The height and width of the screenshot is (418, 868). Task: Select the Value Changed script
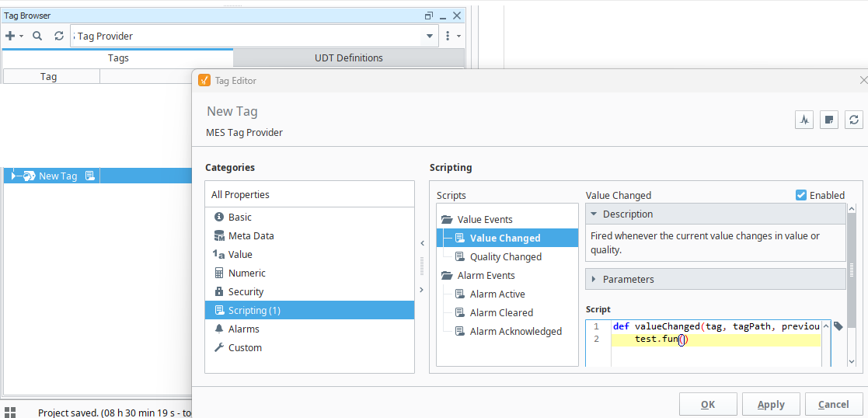505,238
